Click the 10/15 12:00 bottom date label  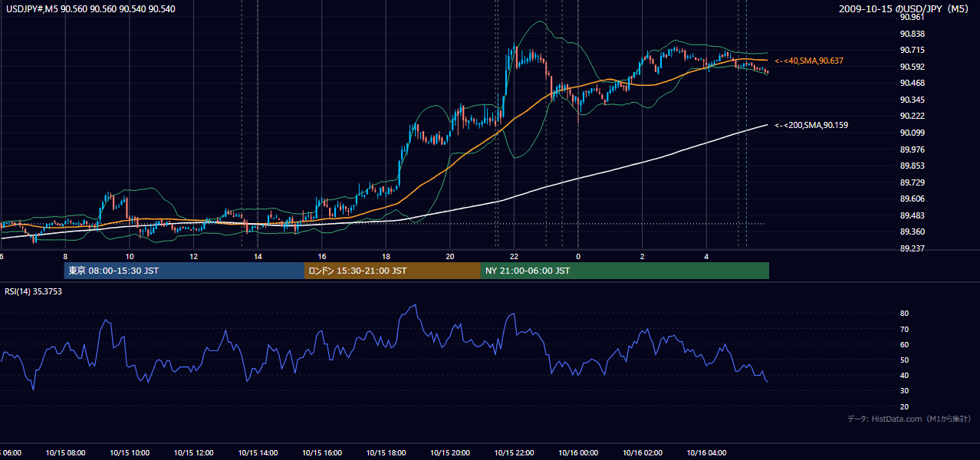[x=193, y=452]
